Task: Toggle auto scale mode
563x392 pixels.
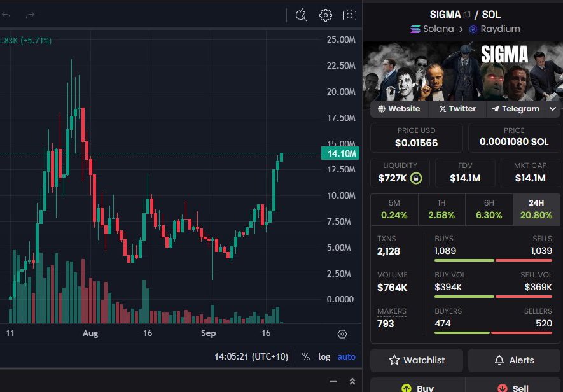Action: (x=347, y=356)
